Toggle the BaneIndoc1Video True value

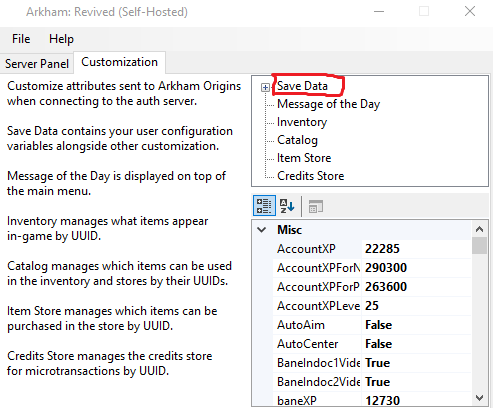coord(416,363)
